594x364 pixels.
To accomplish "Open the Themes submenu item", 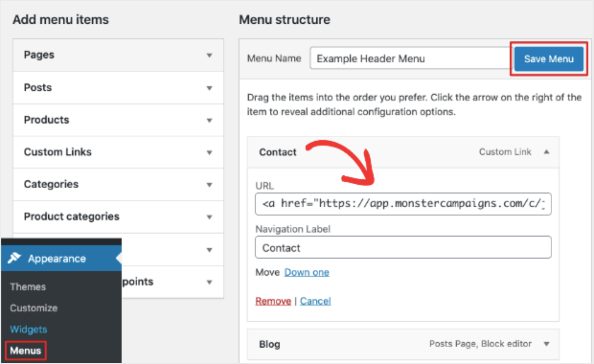I will pyautogui.click(x=28, y=287).
